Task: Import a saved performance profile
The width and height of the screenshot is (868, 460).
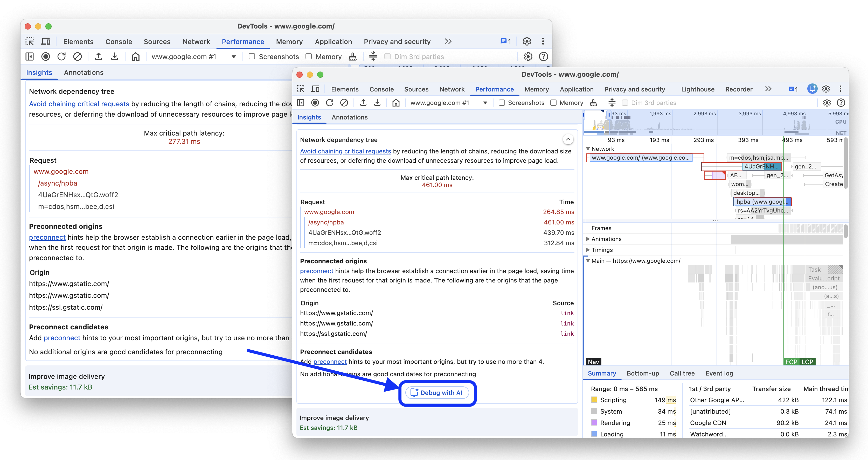Action: tap(363, 103)
